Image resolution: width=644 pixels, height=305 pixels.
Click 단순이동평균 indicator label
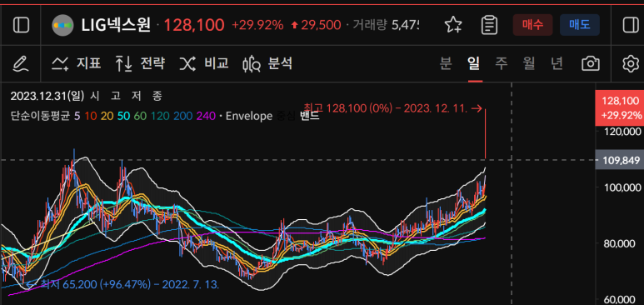(40, 117)
